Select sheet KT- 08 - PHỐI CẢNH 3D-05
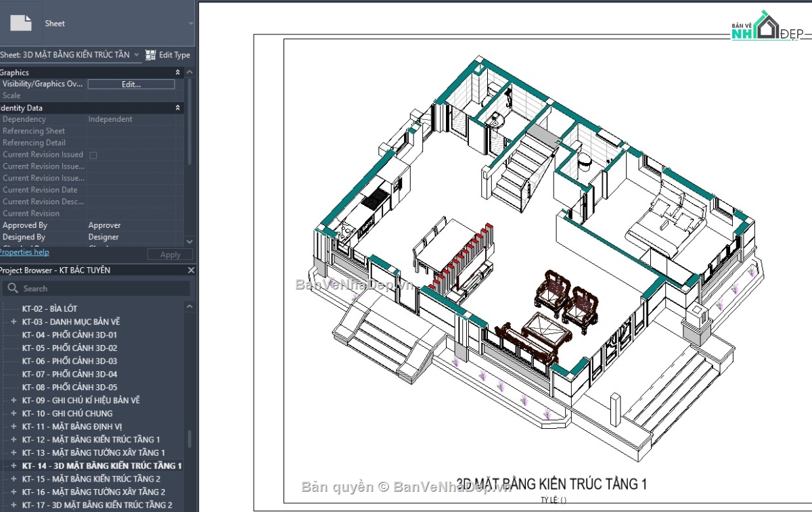Screen dimensions: 812x512 pyautogui.click(x=70, y=388)
